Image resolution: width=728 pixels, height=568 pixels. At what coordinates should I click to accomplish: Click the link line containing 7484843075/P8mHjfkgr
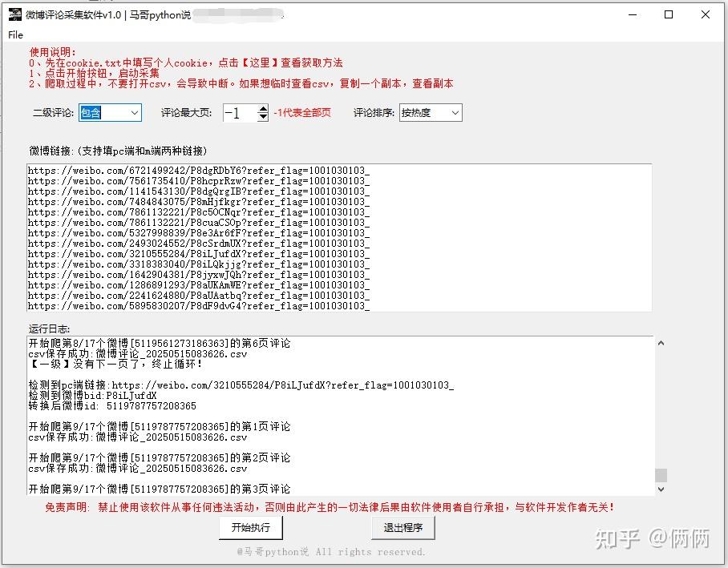point(199,201)
